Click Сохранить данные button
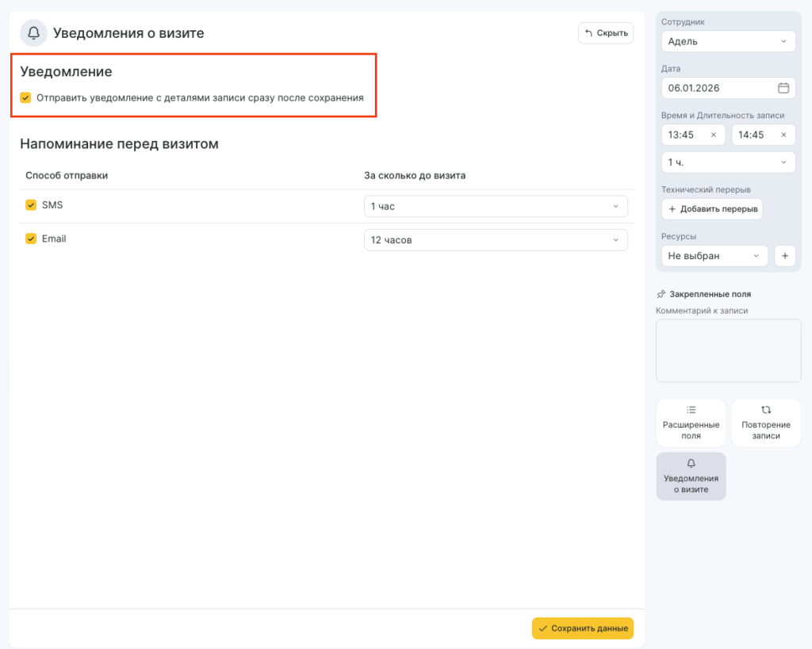 point(582,628)
